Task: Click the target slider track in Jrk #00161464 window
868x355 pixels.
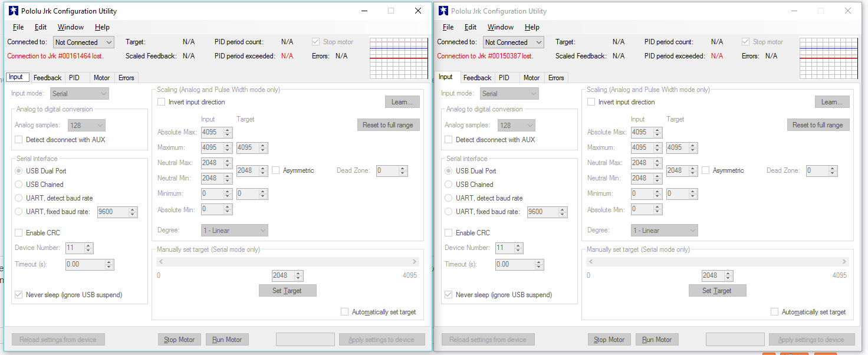Action: tap(288, 261)
